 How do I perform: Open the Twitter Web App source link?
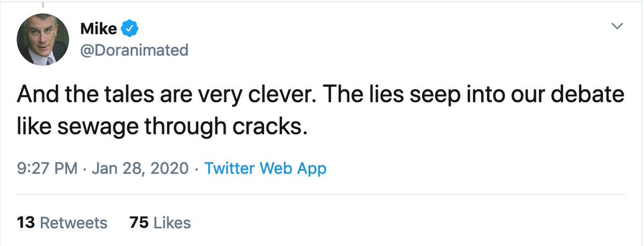(266, 169)
